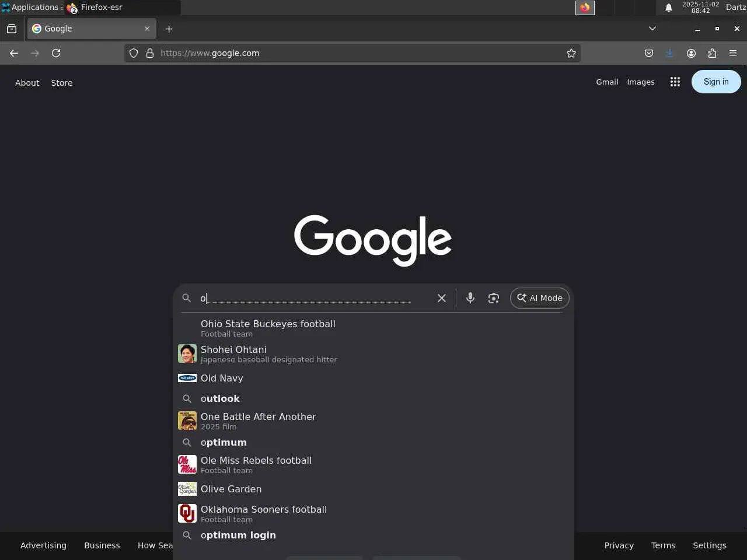
Task: Open the tracking protection shield icon
Action: pos(134,53)
